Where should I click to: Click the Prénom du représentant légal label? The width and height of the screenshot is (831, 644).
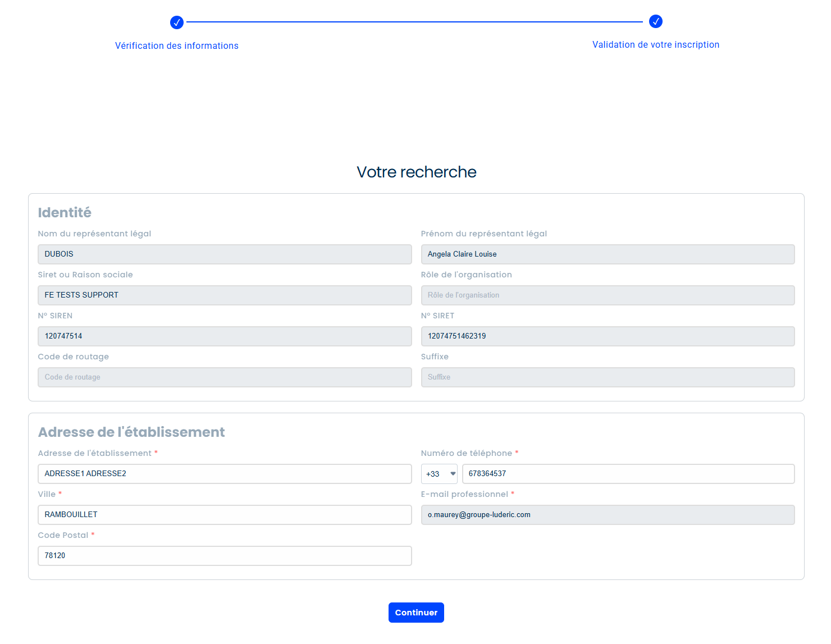coord(484,234)
